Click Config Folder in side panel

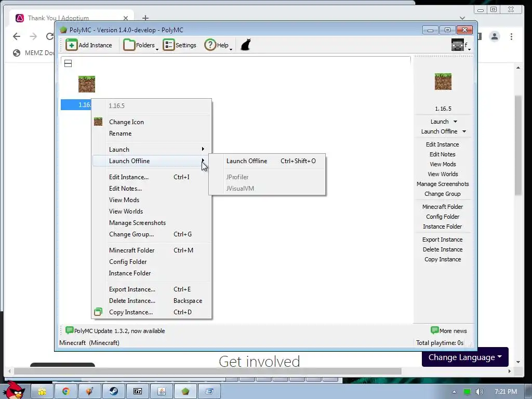point(443,217)
